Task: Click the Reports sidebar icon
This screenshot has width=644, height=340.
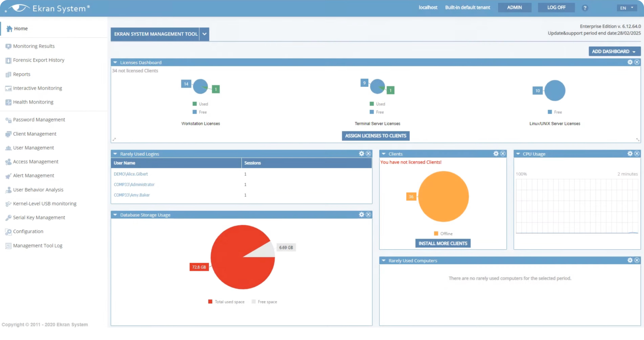Action: pos(8,75)
